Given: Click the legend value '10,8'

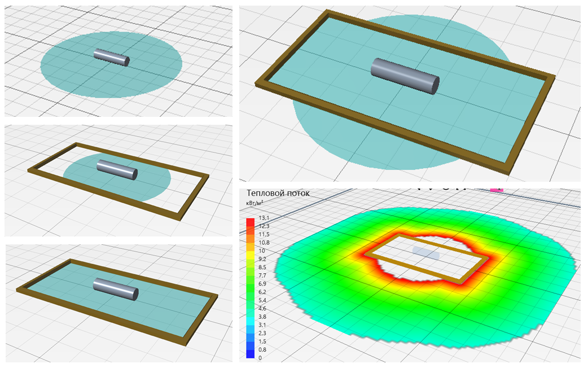Looking at the screenshot, I should tap(264, 243).
